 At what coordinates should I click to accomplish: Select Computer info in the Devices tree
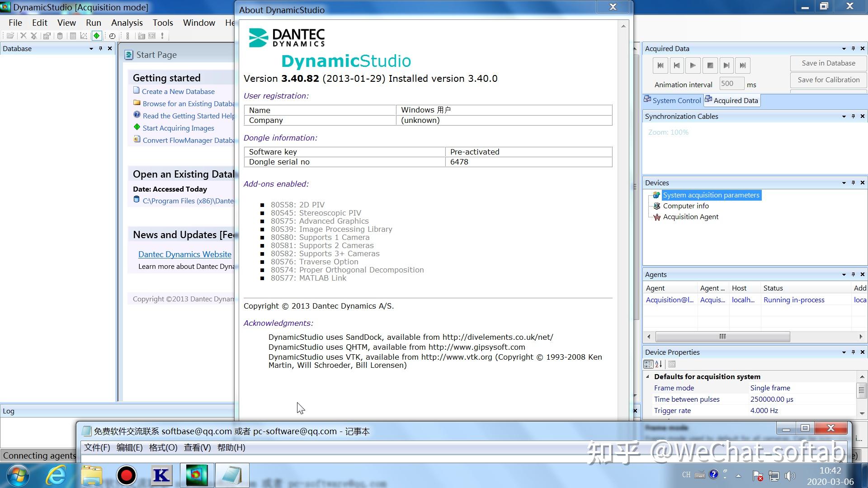[x=685, y=206]
